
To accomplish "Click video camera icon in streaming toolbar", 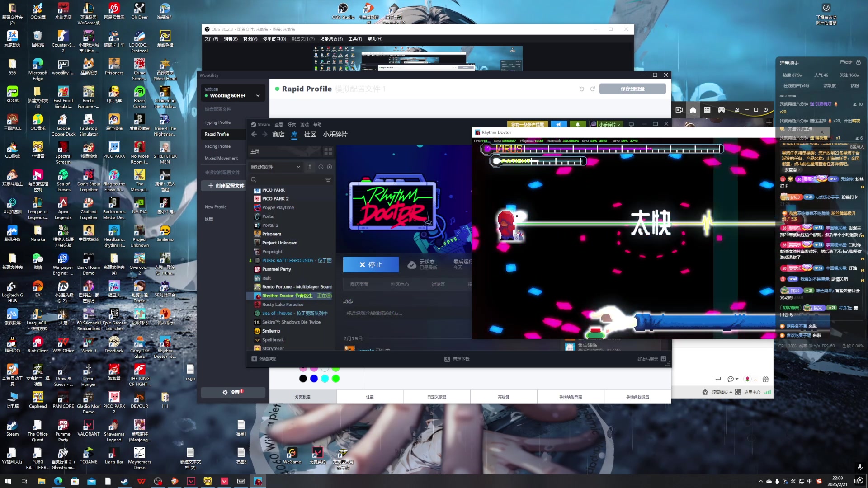I will point(679,110).
